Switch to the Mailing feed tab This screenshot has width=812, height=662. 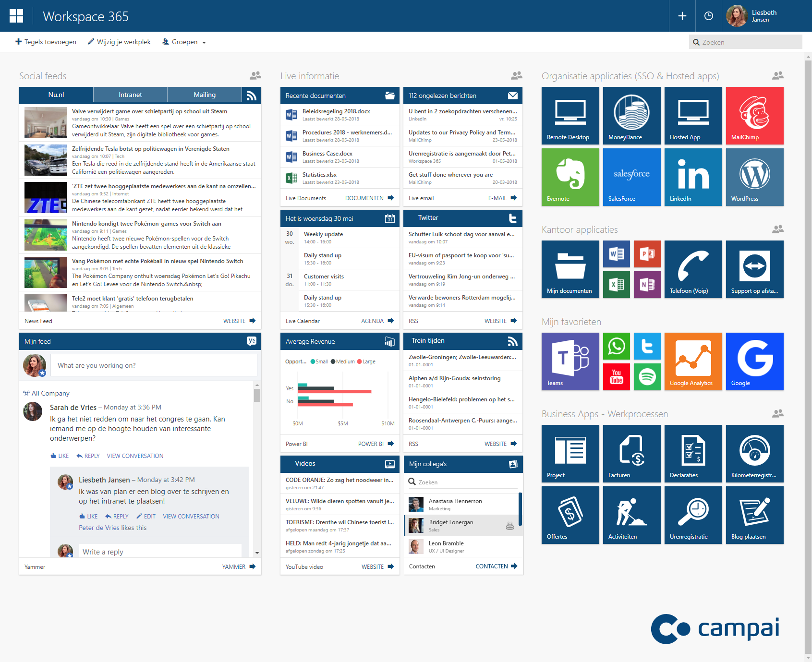tap(205, 95)
